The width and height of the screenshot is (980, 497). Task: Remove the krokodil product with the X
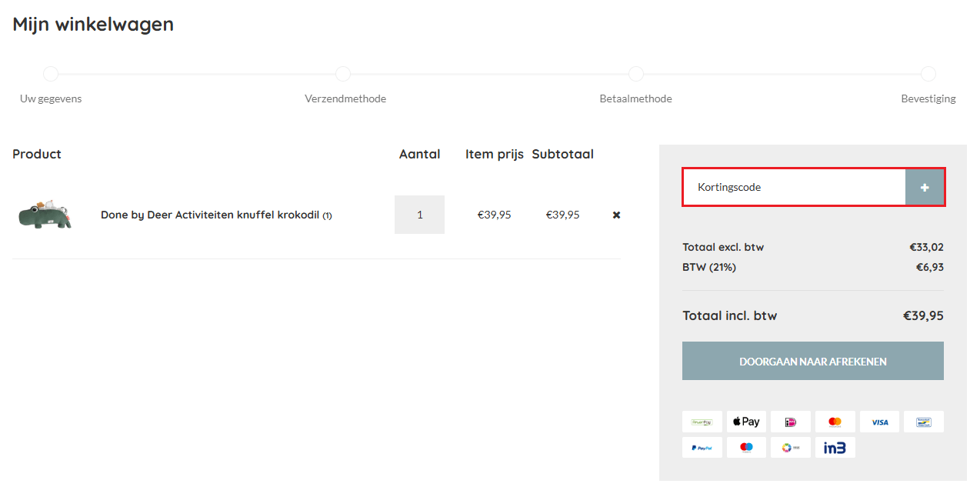(x=616, y=215)
